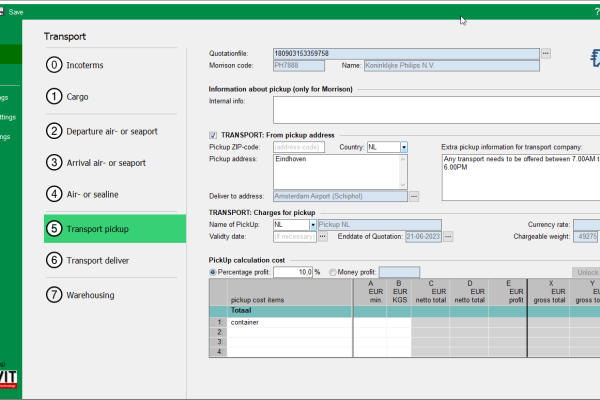Click the Name field Koninklijke Philips N.V.
Image resolution: width=600 pixels, height=400 pixels.
tap(452, 65)
